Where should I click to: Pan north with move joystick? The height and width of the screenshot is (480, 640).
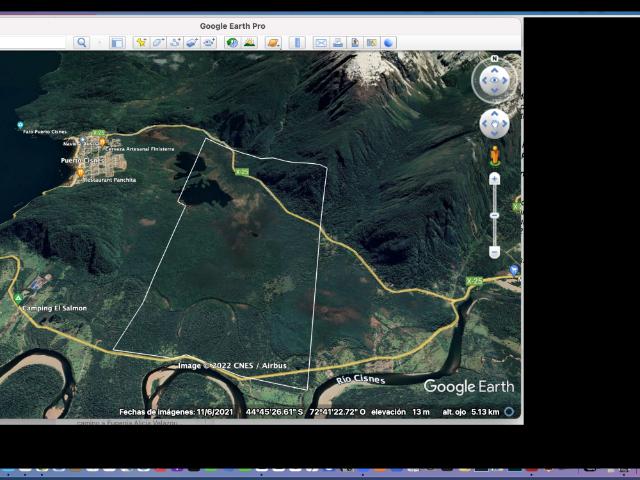click(494, 114)
